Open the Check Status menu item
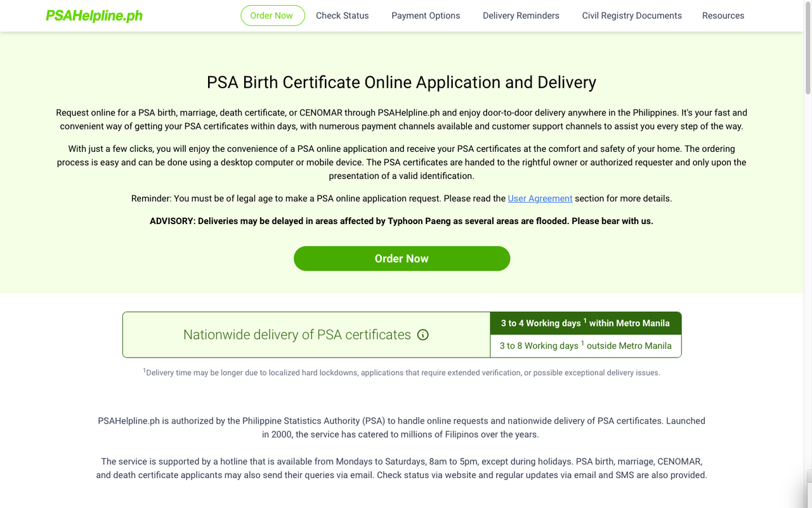This screenshot has width=812, height=508. click(343, 15)
